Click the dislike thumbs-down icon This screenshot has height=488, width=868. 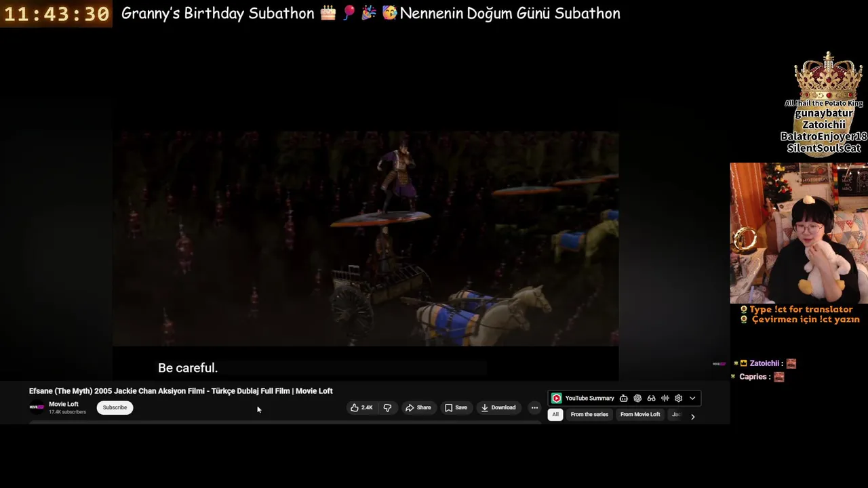387,407
